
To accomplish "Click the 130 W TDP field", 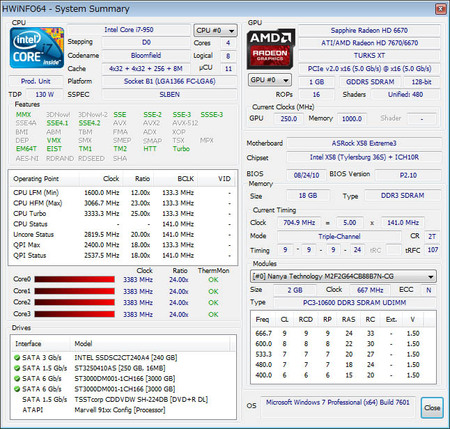I will coord(45,94).
